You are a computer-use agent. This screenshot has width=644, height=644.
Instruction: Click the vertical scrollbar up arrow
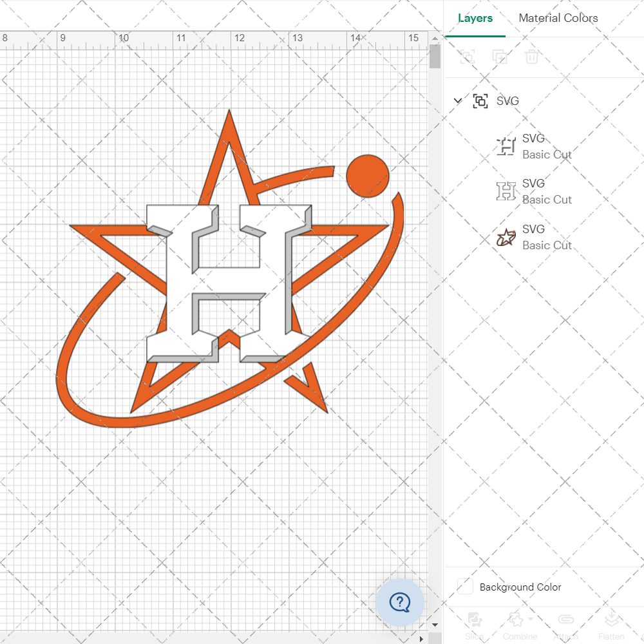(435, 38)
